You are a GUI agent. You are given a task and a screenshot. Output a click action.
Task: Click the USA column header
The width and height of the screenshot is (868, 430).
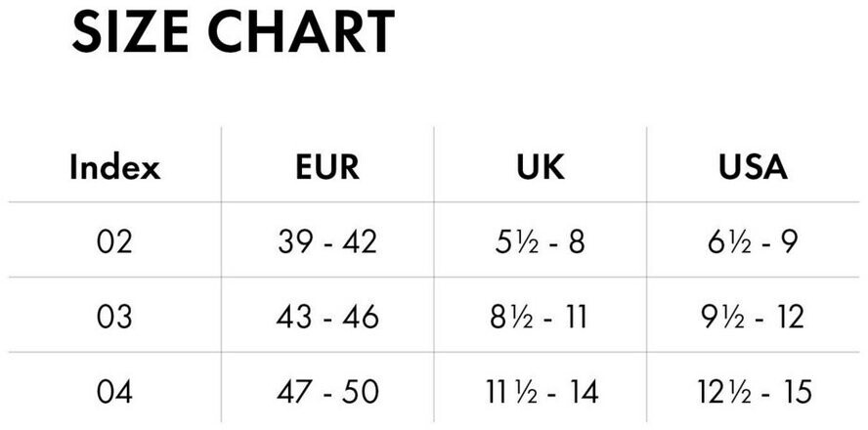point(753,168)
